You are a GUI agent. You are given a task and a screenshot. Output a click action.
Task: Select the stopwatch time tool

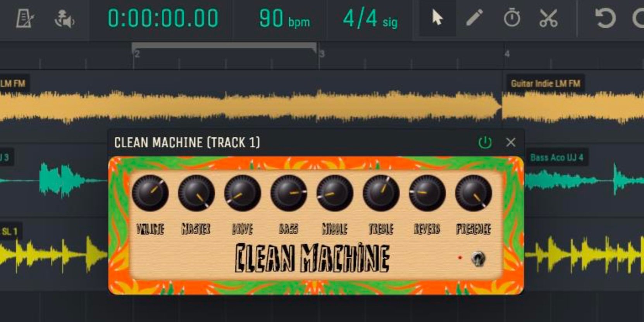tap(511, 18)
